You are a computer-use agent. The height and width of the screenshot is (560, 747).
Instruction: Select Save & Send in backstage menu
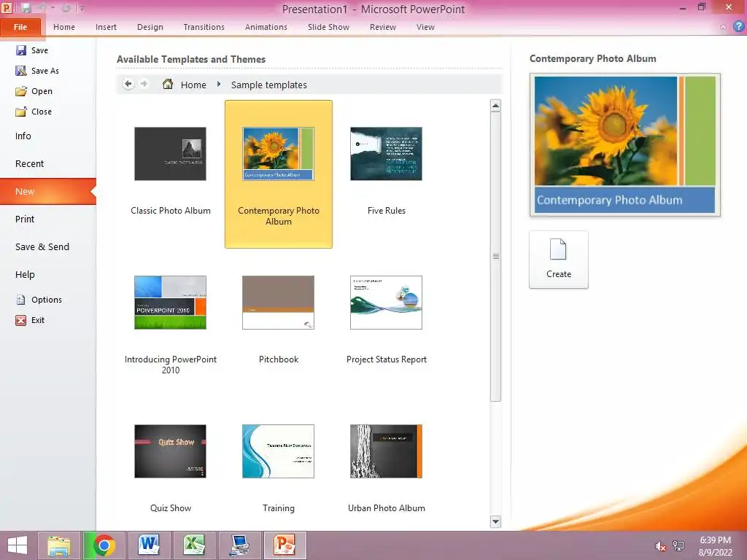pos(47,246)
